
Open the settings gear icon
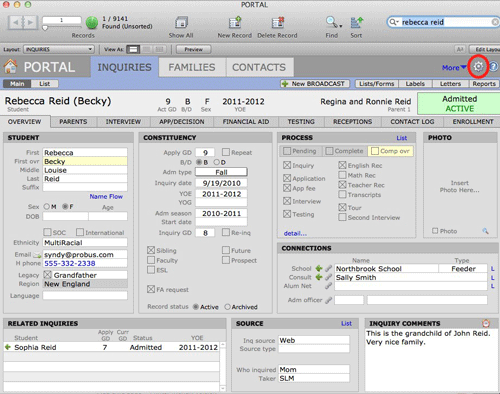click(478, 67)
